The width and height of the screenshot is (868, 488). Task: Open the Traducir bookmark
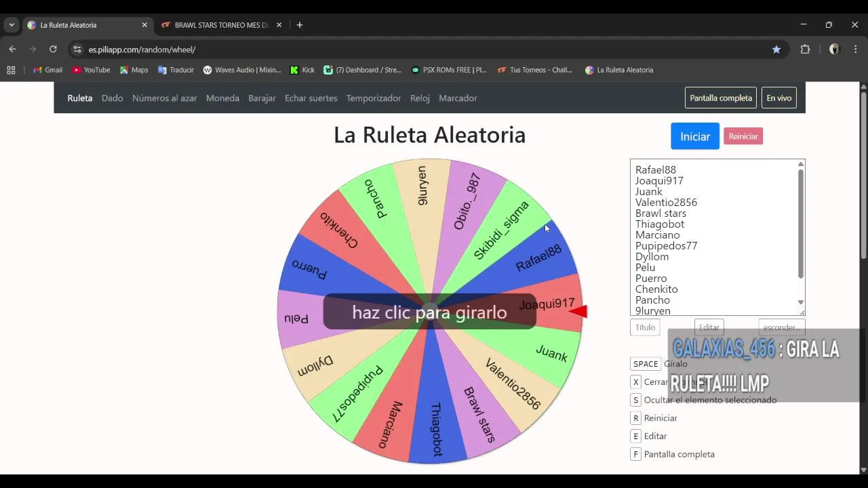pos(176,70)
